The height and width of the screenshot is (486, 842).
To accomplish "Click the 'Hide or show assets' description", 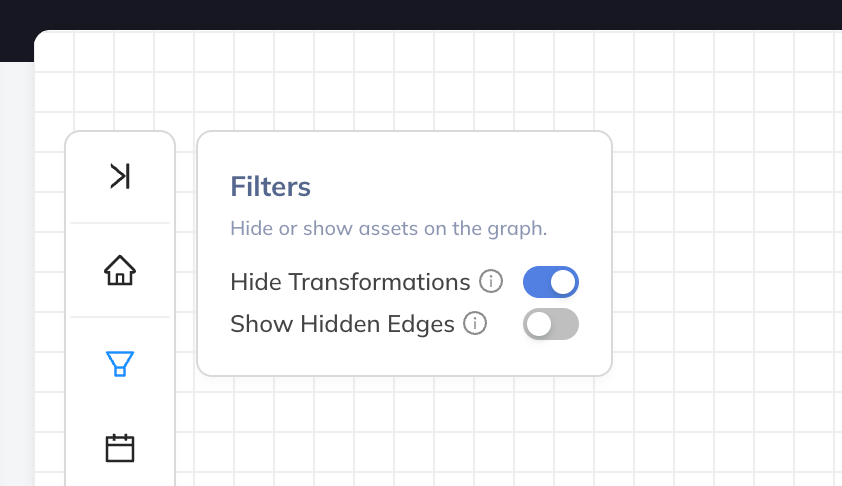I will click(389, 229).
